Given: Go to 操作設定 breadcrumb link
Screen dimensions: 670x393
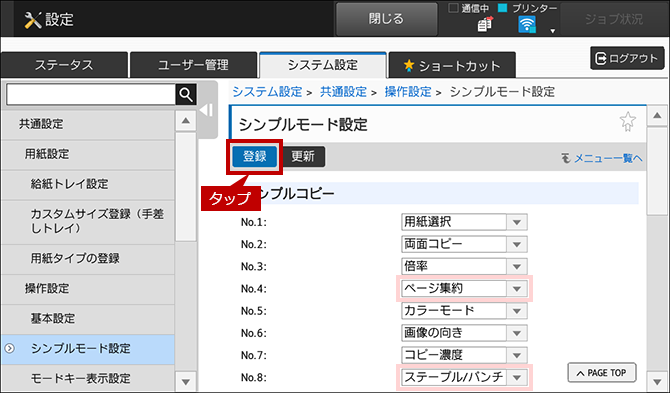Looking at the screenshot, I should [x=408, y=92].
